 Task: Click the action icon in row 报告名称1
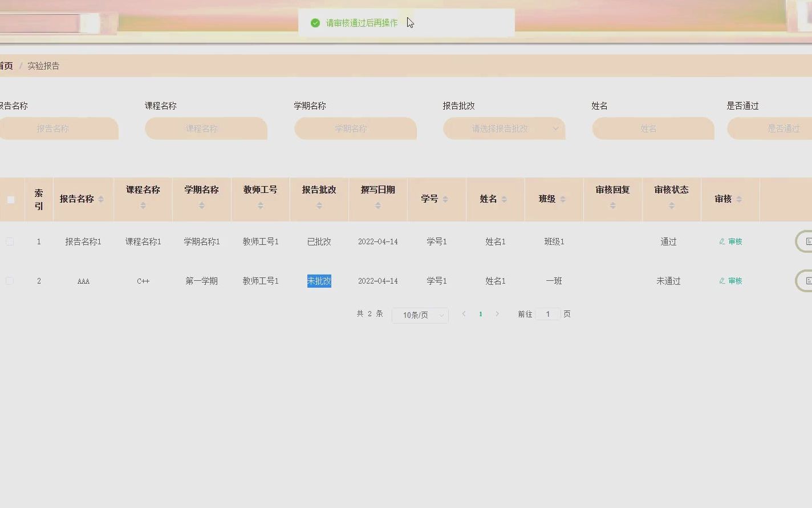click(x=805, y=241)
